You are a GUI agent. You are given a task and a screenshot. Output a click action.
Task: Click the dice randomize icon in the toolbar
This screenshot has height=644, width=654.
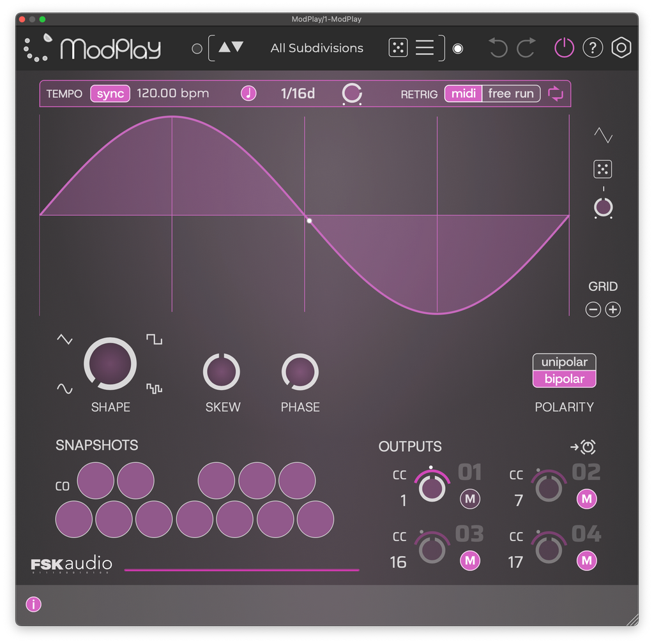pyautogui.click(x=398, y=47)
